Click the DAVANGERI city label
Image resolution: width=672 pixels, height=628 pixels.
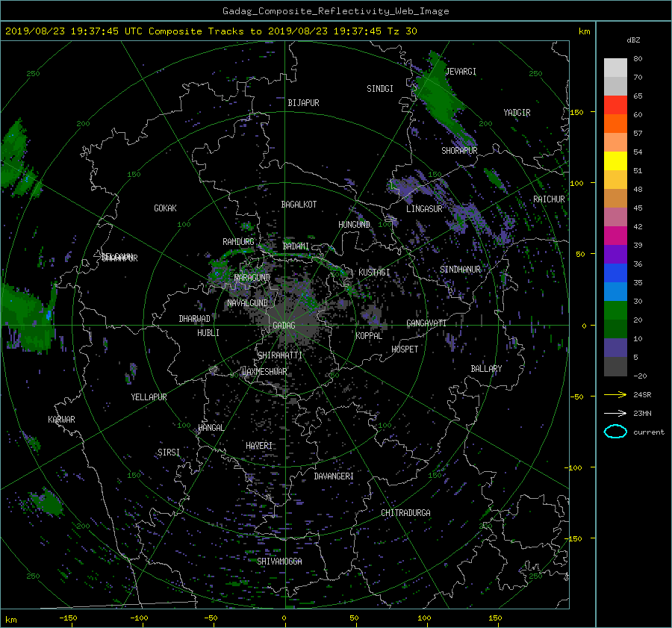[x=334, y=476]
